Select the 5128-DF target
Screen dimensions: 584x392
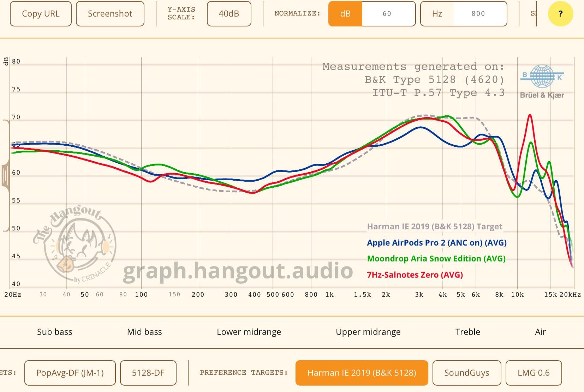coord(148,373)
